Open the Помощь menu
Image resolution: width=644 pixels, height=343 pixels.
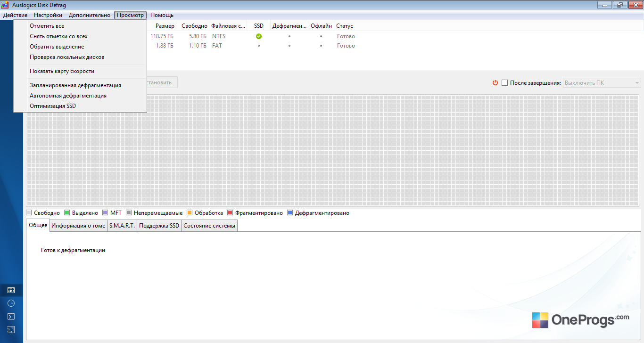(x=162, y=15)
